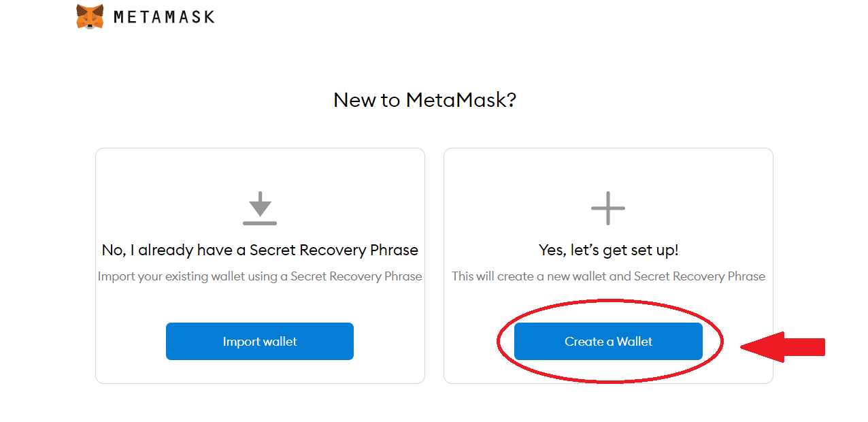Click 'No, I already have a Secret Recovery Phrase' title
The height and width of the screenshot is (422, 868).
260,250
